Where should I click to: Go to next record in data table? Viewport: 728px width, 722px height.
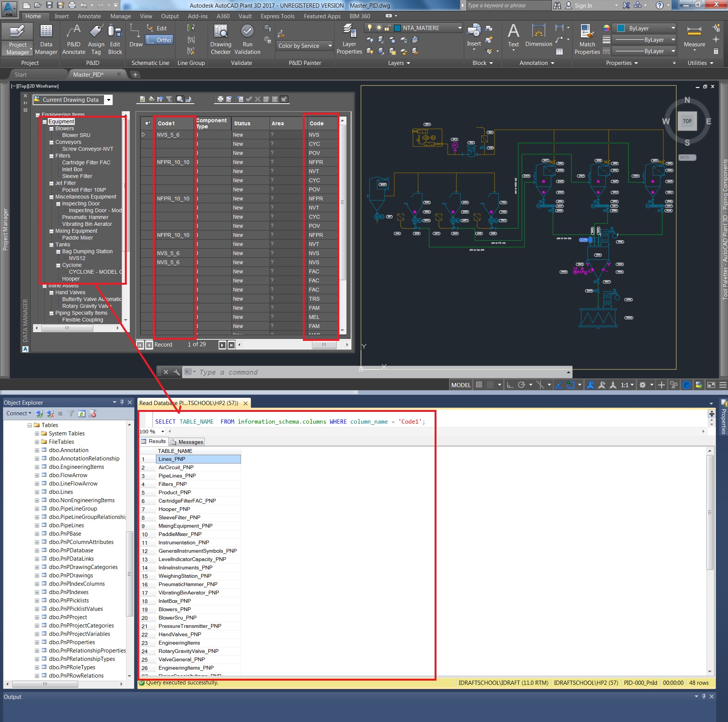pos(222,345)
